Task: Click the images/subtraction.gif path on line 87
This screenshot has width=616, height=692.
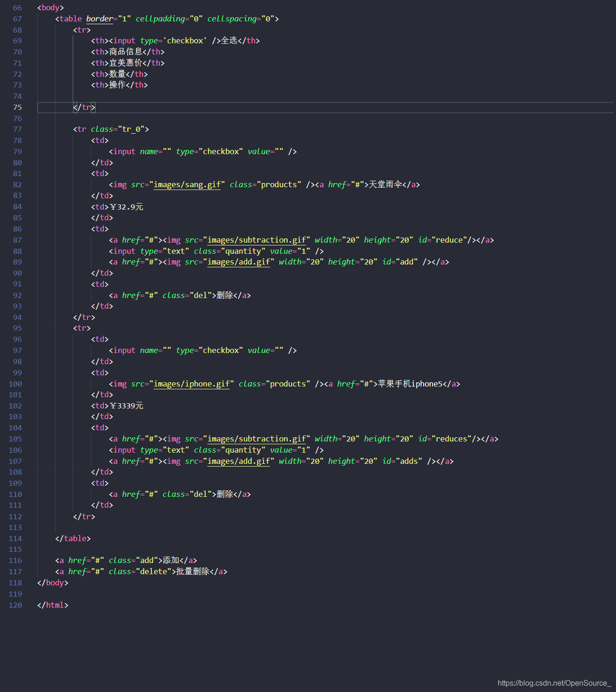Action: [x=257, y=240]
